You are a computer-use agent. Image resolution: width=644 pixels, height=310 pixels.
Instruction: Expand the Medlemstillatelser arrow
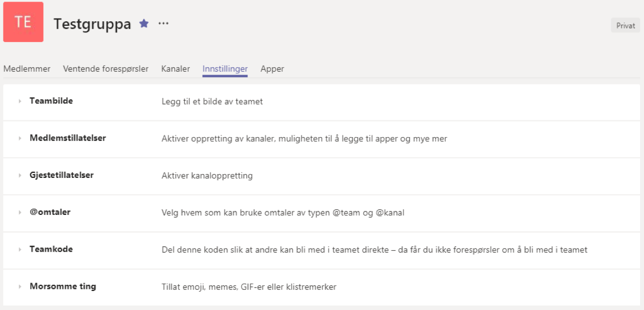point(20,138)
